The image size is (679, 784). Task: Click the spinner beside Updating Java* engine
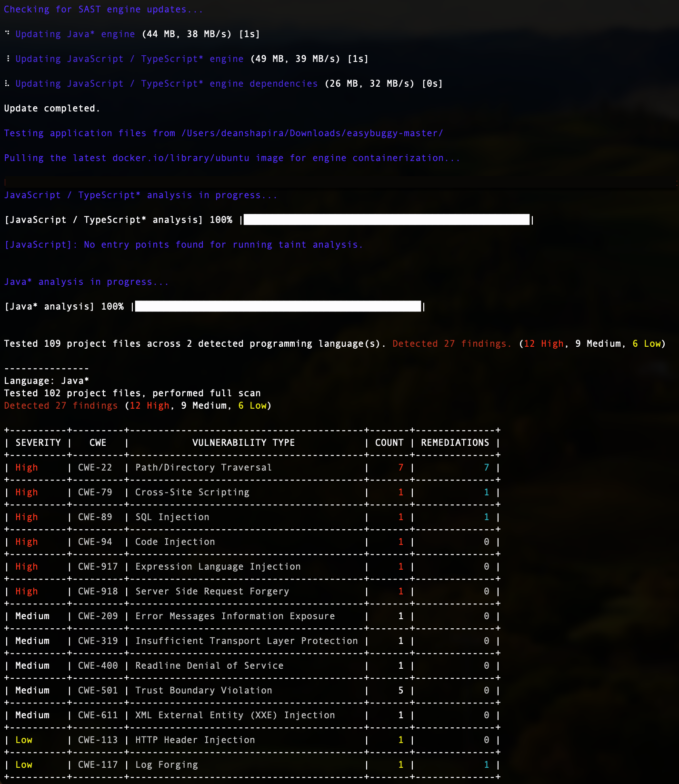tap(7, 33)
